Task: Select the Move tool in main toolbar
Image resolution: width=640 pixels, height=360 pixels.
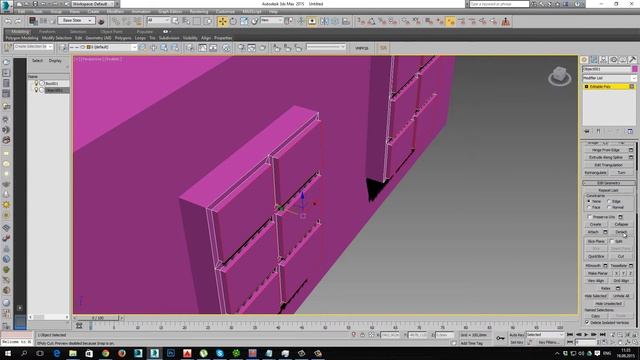Action: pyautogui.click(x=222, y=21)
